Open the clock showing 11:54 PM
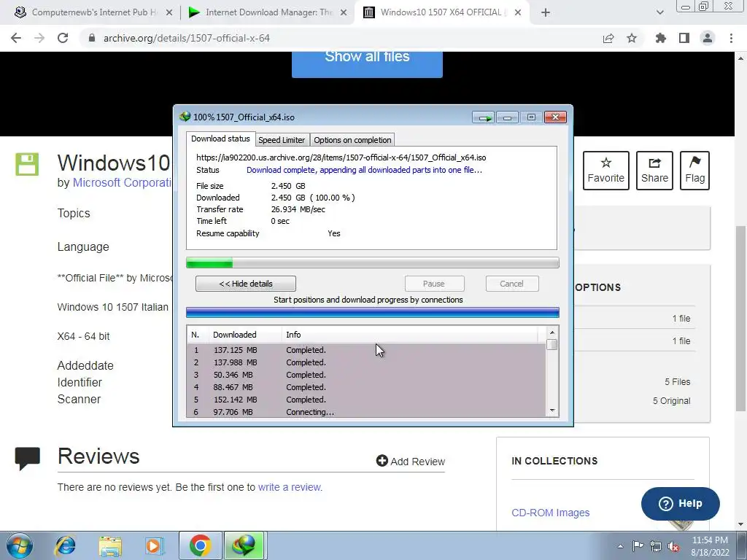The image size is (747, 560). [710, 546]
